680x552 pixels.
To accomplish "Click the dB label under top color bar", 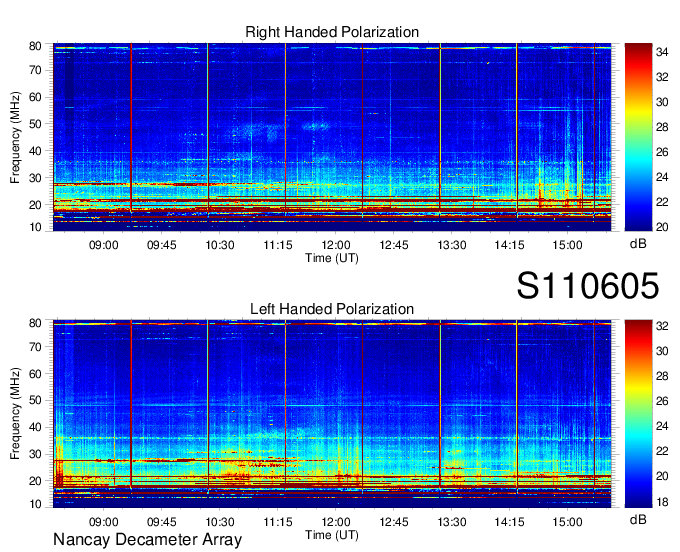I will point(638,244).
